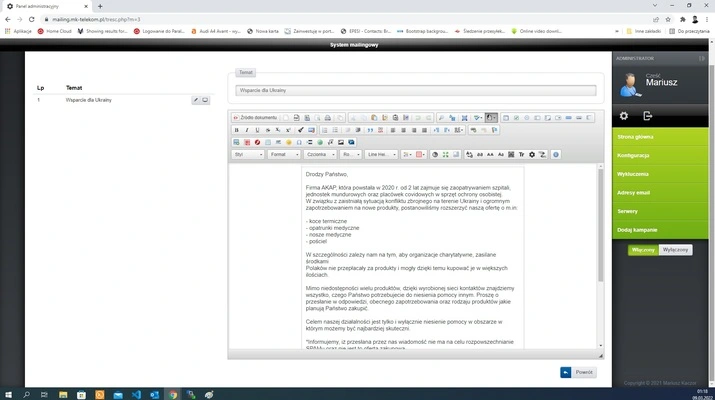This screenshot has width=715, height=400.
Task: Switch status to Wyłączony
Action: point(675,250)
